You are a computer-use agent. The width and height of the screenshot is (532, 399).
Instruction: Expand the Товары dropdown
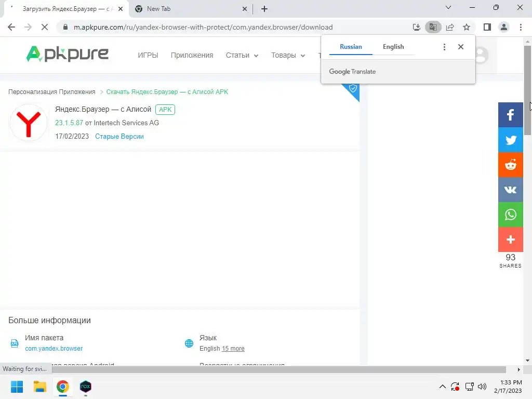[288, 55]
